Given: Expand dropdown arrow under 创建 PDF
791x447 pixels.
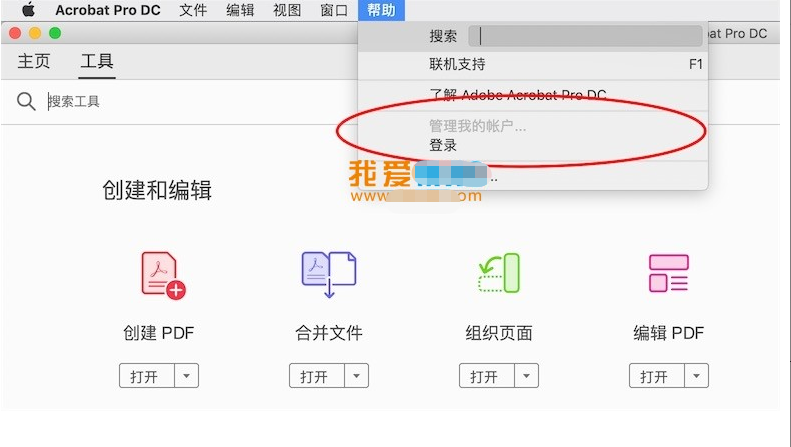Looking at the screenshot, I should [x=187, y=376].
